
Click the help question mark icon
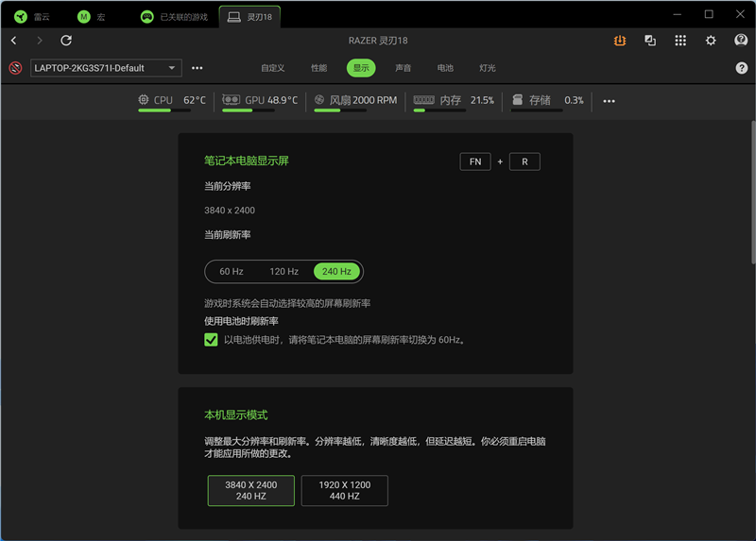742,68
